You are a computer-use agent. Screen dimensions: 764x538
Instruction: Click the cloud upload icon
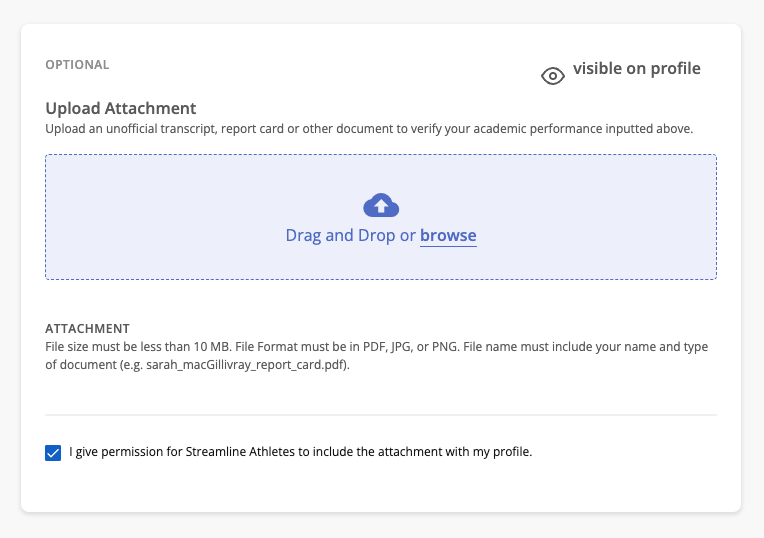(381, 205)
